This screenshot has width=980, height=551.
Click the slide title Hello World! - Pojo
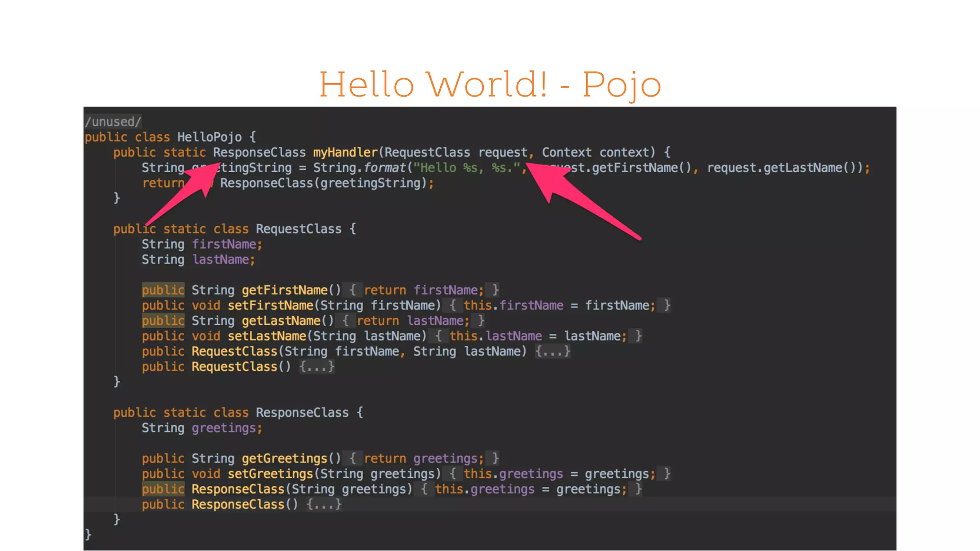pyautogui.click(x=490, y=84)
